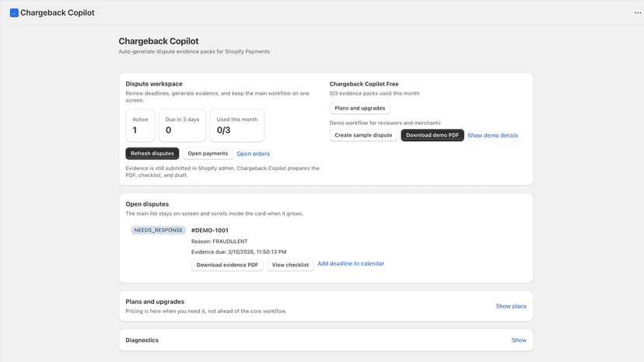Click the Plans and upgrades button

pos(360,108)
